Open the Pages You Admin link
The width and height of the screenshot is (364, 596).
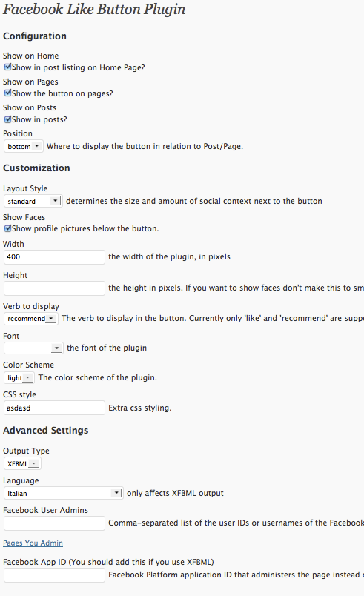(33, 543)
